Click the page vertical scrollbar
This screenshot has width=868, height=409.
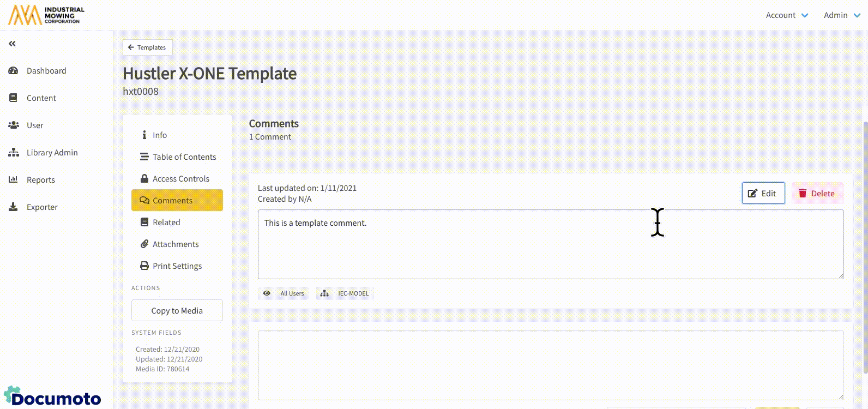click(865, 245)
